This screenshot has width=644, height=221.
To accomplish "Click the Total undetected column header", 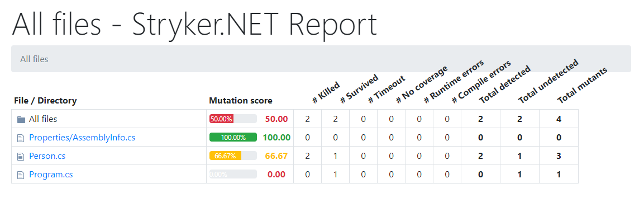I will (548, 81).
